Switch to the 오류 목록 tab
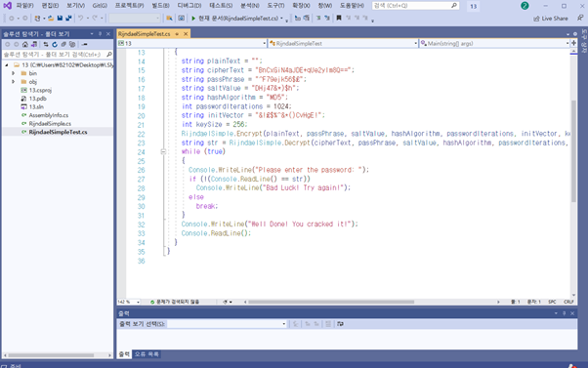Image resolution: width=588 pixels, height=368 pixels. click(147, 354)
